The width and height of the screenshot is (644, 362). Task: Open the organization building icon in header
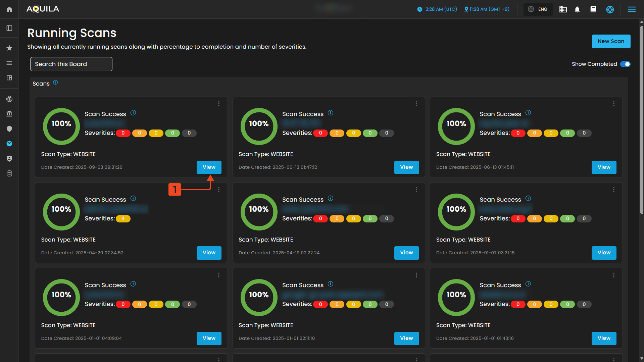563,9
